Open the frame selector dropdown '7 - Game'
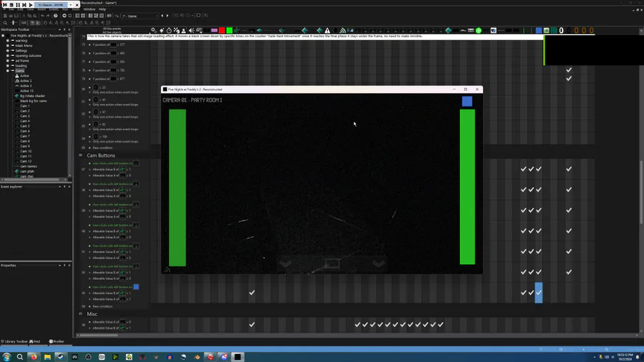The width and height of the screenshot is (644, 362). 140,16
